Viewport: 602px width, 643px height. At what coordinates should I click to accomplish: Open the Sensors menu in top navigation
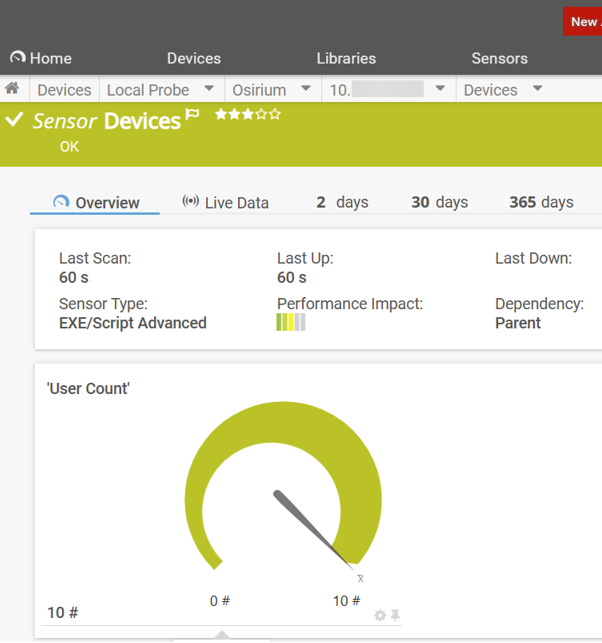click(499, 58)
